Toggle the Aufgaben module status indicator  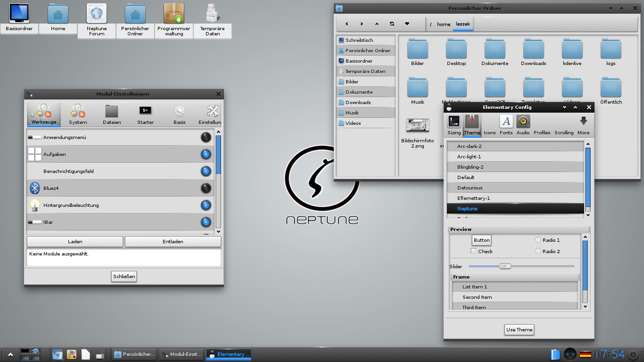point(206,154)
